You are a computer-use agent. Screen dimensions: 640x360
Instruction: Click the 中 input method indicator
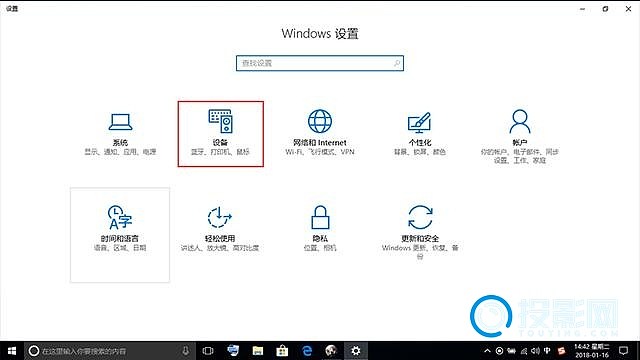click(547, 351)
